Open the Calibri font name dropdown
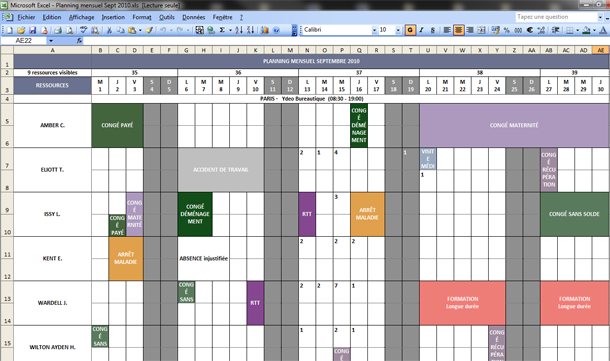The width and height of the screenshot is (610, 361). pyautogui.click(x=374, y=30)
